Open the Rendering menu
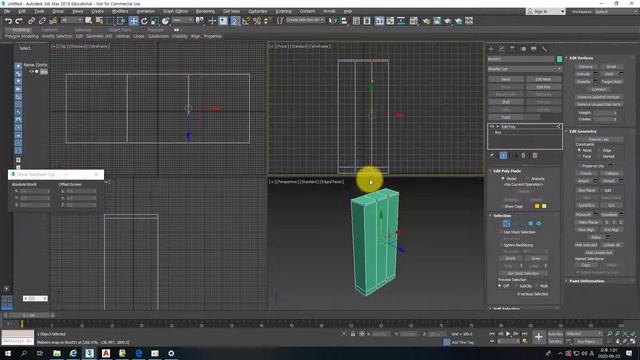 coord(205,11)
